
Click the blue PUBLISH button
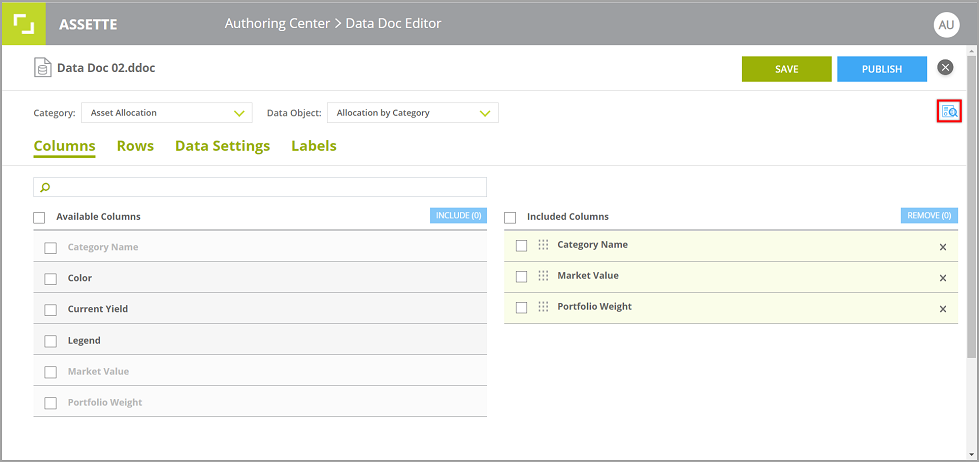[882, 69]
